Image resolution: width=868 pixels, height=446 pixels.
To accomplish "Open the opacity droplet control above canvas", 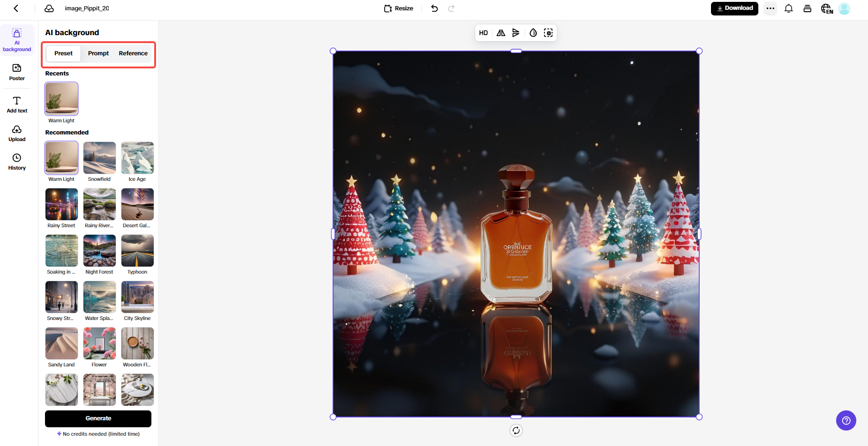I will pyautogui.click(x=532, y=33).
